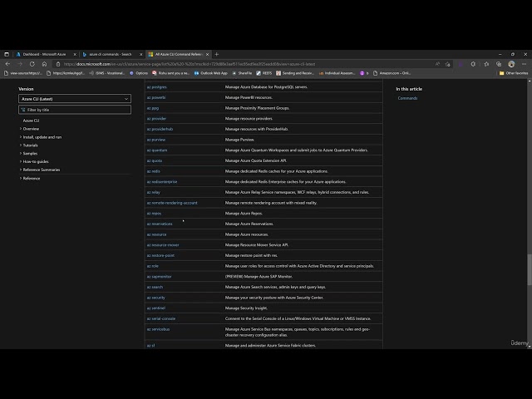
Task: Open the Commands link under In this article
Action: [x=407, y=98]
